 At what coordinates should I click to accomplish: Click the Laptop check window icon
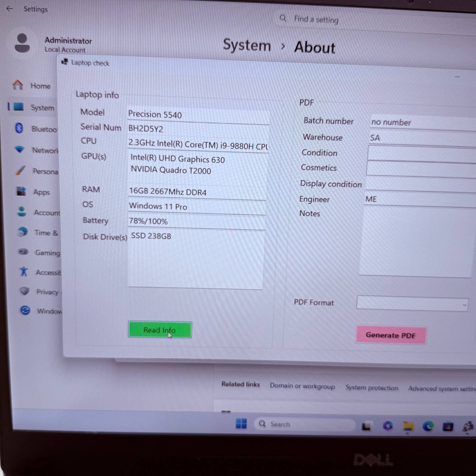click(65, 62)
